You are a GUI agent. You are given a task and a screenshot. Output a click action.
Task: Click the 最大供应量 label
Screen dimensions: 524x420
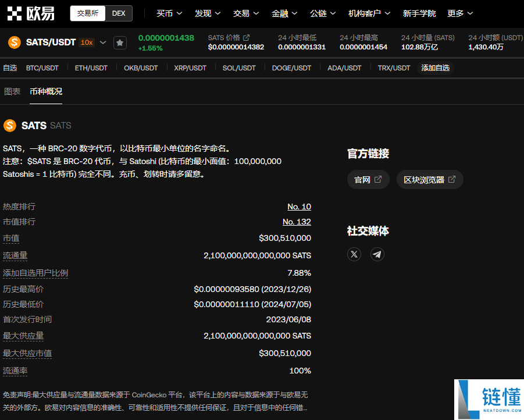[x=23, y=336]
